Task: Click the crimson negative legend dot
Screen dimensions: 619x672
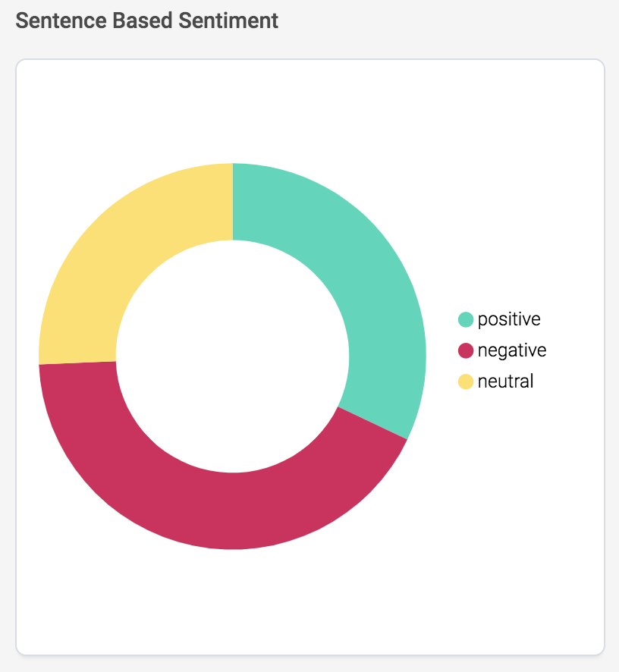Action: [466, 350]
